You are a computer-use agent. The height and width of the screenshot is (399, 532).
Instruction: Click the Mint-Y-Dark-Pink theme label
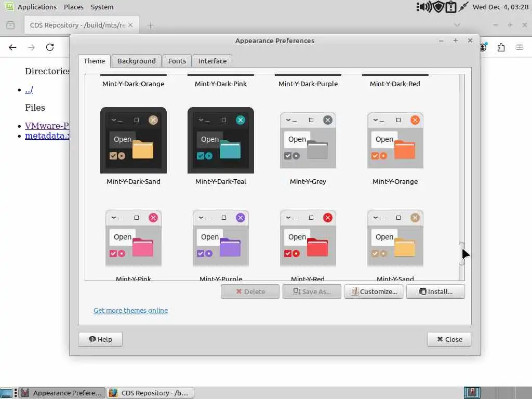[220, 84]
